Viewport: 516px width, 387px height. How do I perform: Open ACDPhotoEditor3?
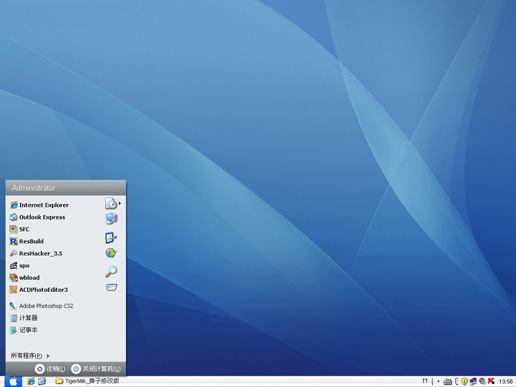[39, 289]
